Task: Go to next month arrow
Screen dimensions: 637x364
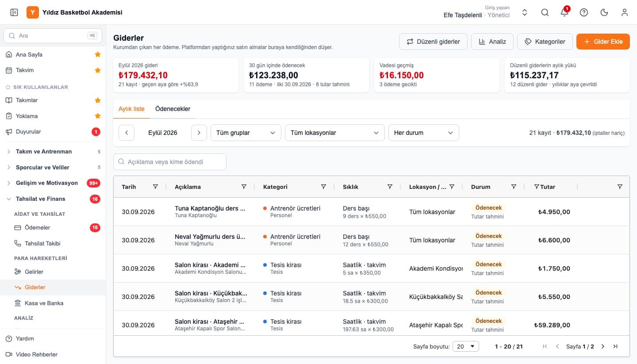Action: pos(199,133)
